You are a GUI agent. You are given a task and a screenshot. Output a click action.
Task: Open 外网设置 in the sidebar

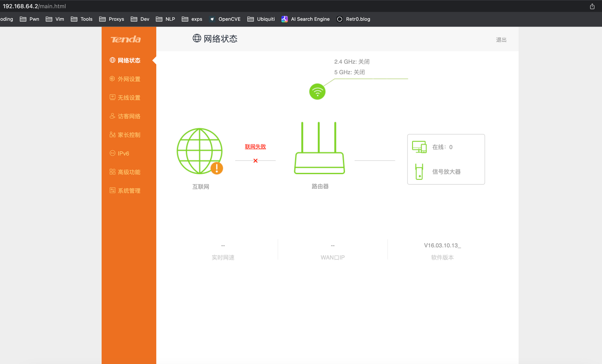pyautogui.click(x=129, y=79)
